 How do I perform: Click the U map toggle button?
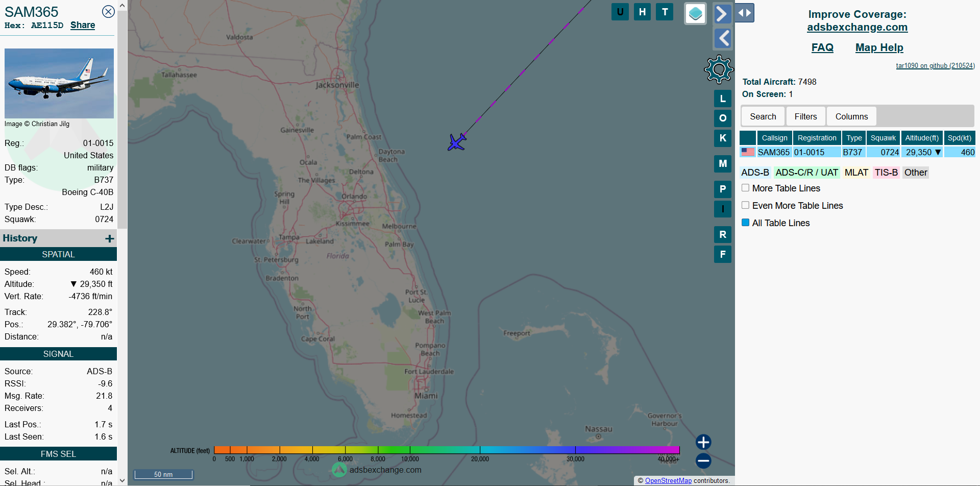[x=620, y=12]
